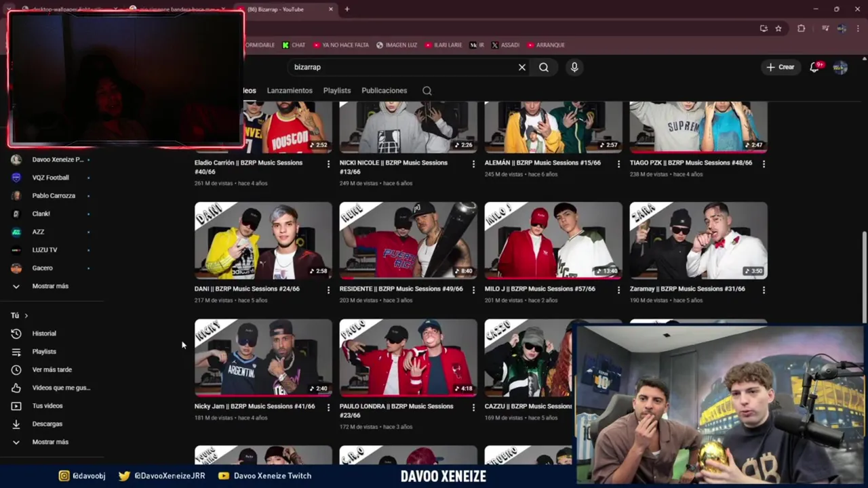Switch to the Lanzamientos tab

tap(290, 91)
